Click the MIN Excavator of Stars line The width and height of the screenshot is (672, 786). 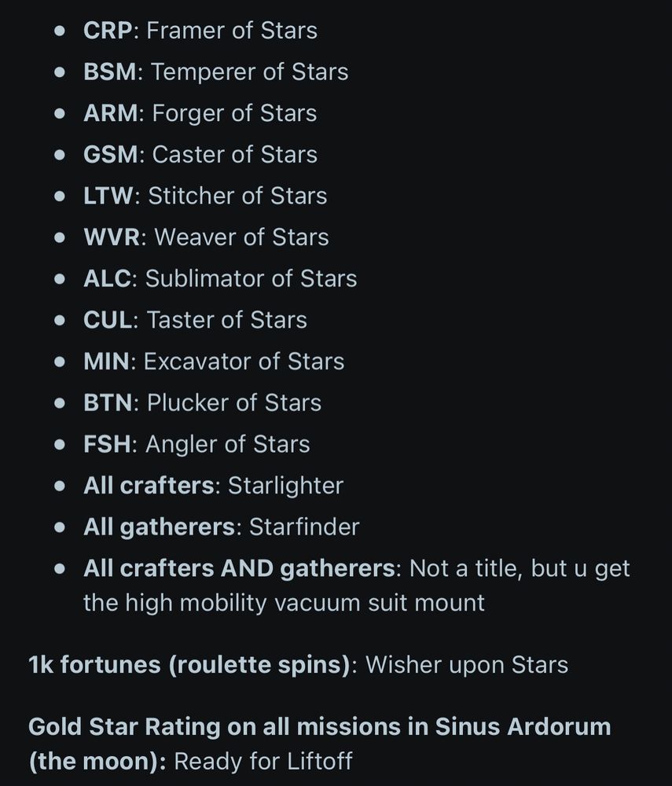tap(214, 362)
